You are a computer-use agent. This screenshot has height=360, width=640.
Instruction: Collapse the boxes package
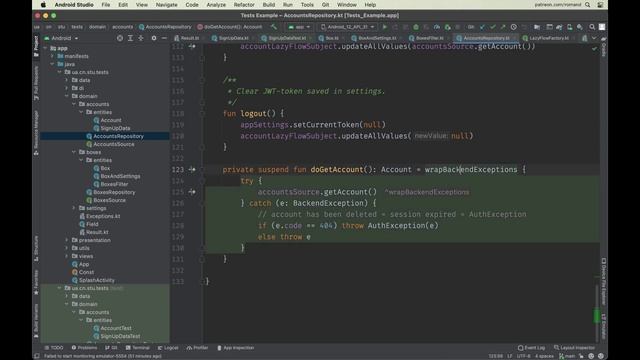coord(74,152)
